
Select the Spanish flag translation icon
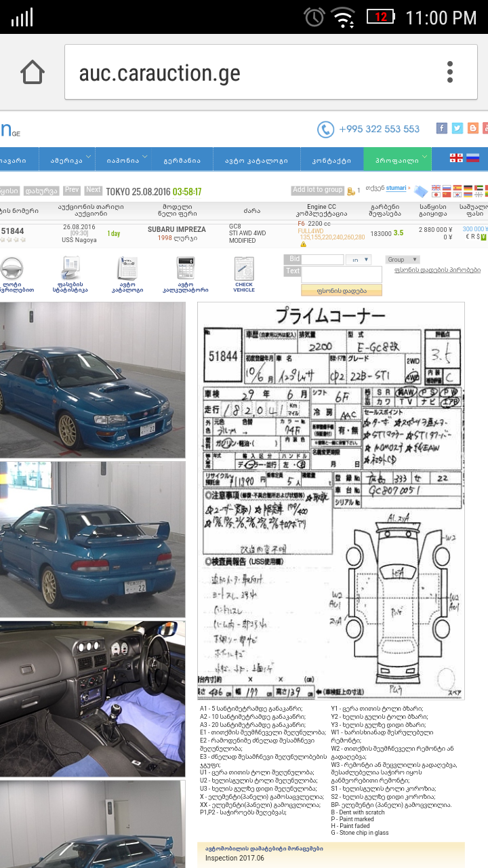coord(457,188)
